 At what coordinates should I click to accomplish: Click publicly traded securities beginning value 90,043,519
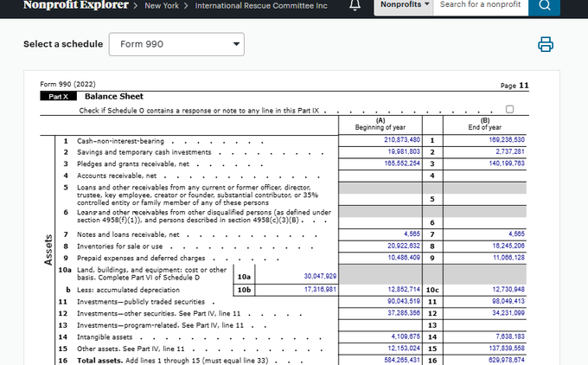click(404, 301)
